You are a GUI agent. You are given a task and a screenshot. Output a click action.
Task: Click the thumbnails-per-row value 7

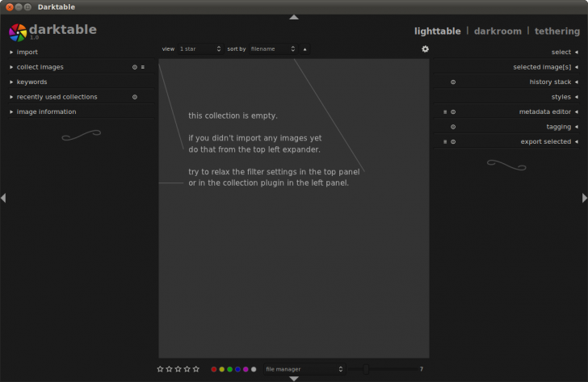click(x=422, y=369)
